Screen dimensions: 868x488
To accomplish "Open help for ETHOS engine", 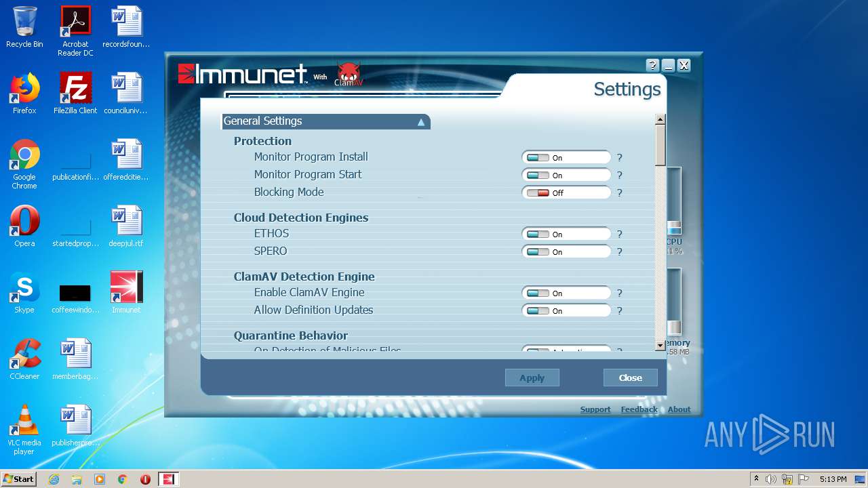I will click(619, 234).
